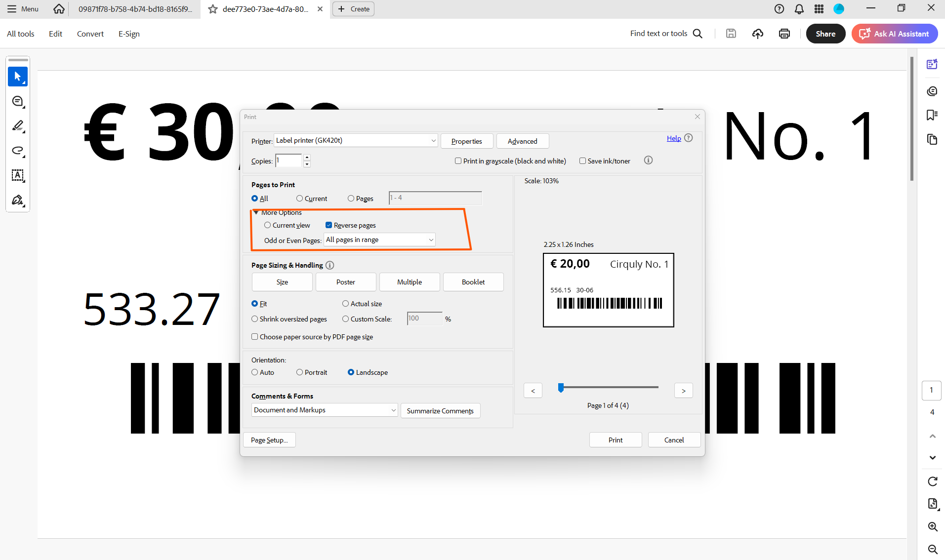
Task: Select the Current page radio button
Action: point(300,199)
